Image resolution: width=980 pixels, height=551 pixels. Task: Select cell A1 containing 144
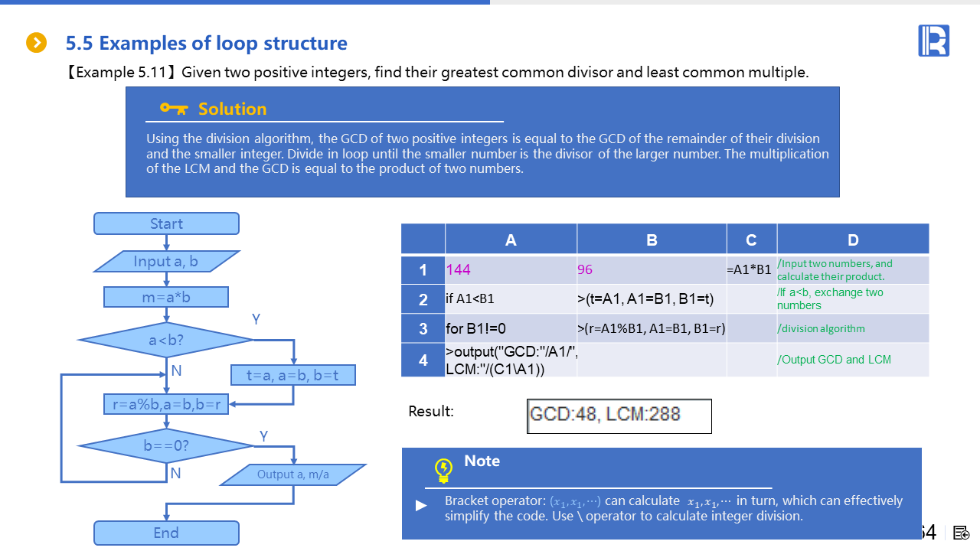pos(511,269)
